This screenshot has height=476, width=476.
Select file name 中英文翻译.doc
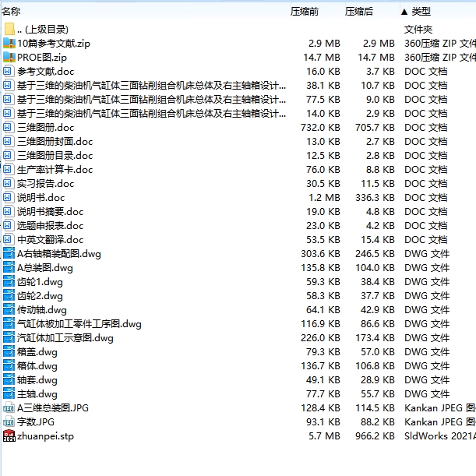tap(51, 239)
